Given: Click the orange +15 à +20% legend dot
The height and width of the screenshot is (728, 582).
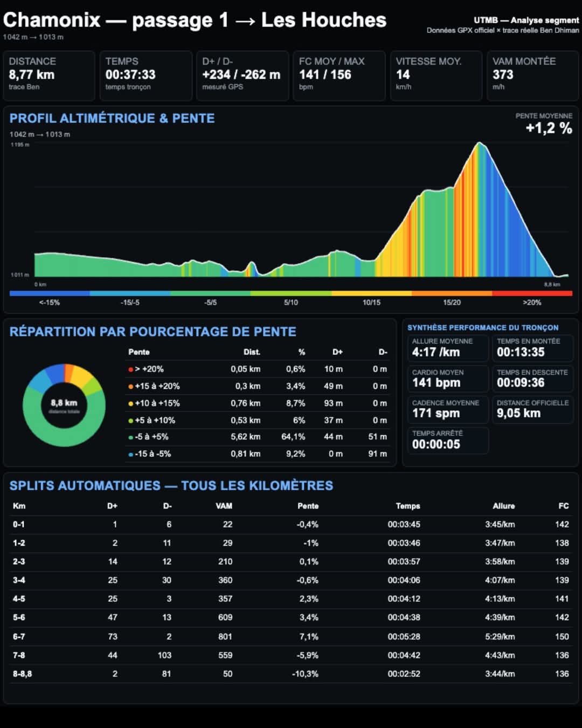Looking at the screenshot, I should pos(130,387).
